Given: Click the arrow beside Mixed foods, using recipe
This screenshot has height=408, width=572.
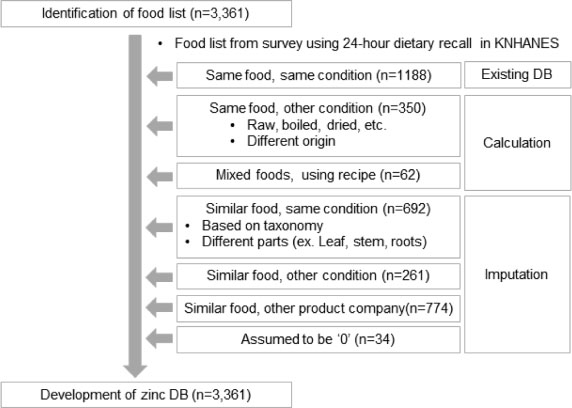Looking at the screenshot, I should point(160,177).
